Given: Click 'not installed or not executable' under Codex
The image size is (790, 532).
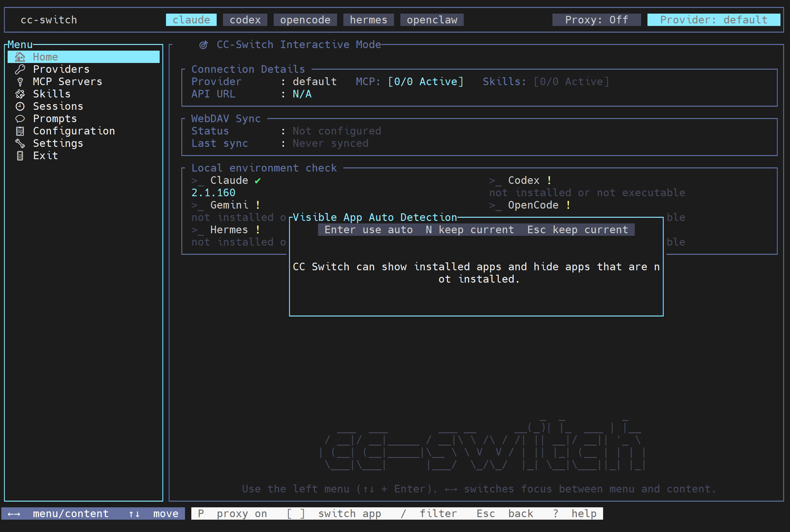Looking at the screenshot, I should point(587,193).
